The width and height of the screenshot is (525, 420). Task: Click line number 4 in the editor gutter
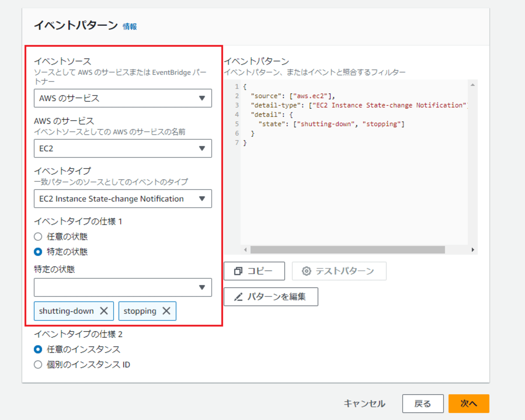click(237, 115)
